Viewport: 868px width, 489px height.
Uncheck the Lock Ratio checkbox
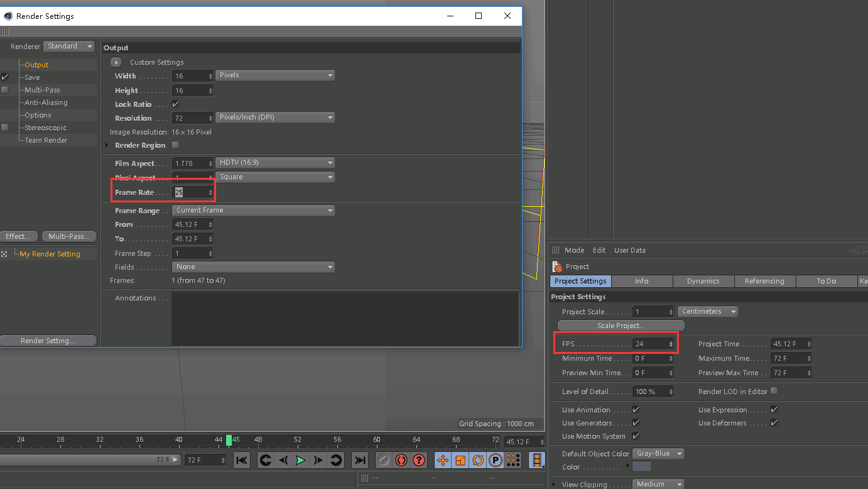[175, 104]
